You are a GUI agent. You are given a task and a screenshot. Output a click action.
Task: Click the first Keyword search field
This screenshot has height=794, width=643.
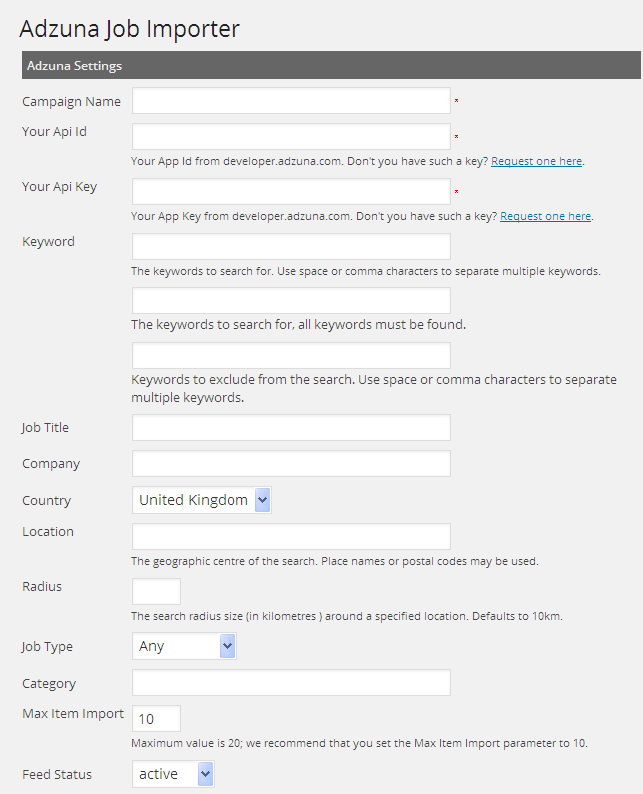[x=291, y=247]
